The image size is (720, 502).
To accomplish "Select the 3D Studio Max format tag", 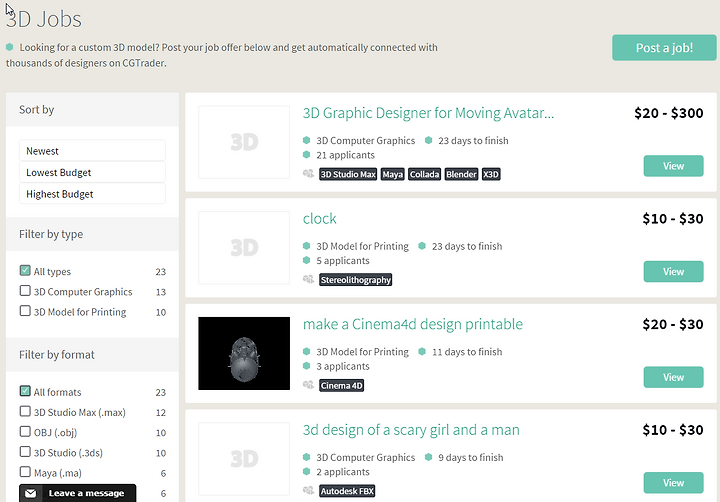I will click(x=348, y=175).
